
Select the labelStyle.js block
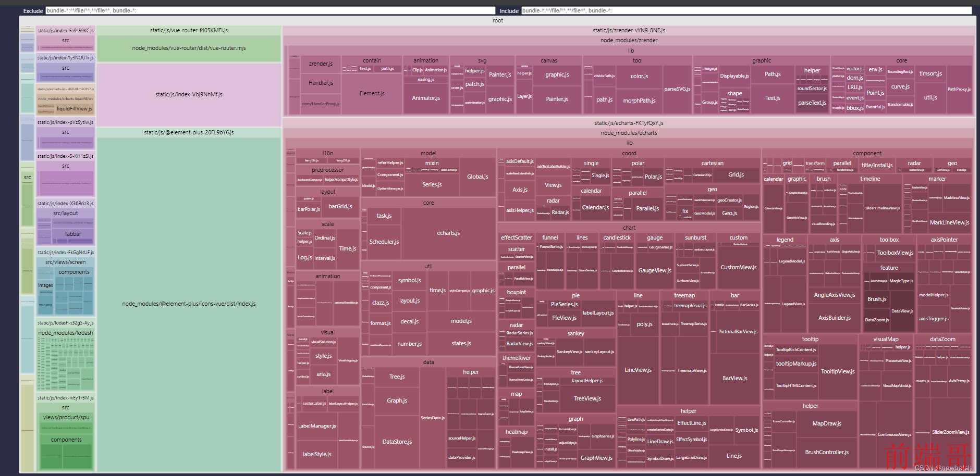[x=317, y=455]
